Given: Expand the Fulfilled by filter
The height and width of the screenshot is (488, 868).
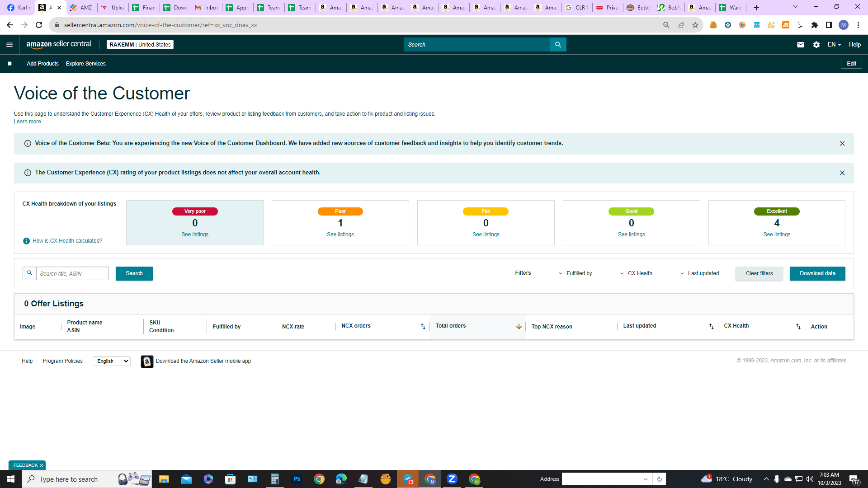Looking at the screenshot, I should click(x=575, y=273).
